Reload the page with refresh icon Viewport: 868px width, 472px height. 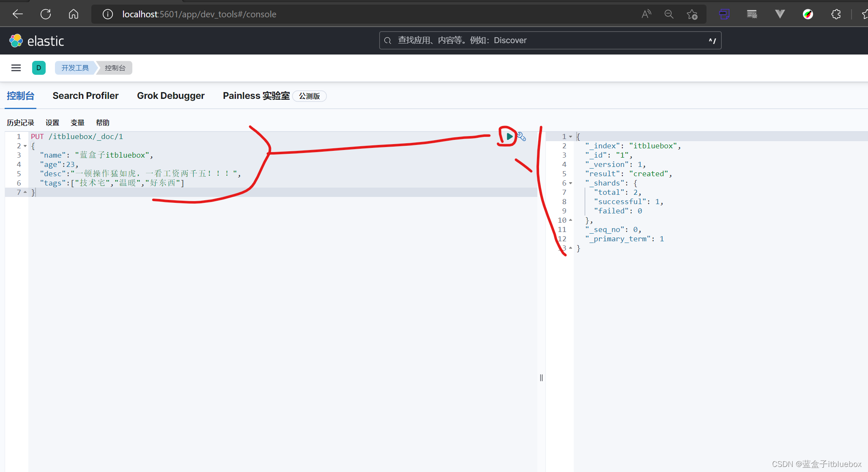(x=46, y=14)
